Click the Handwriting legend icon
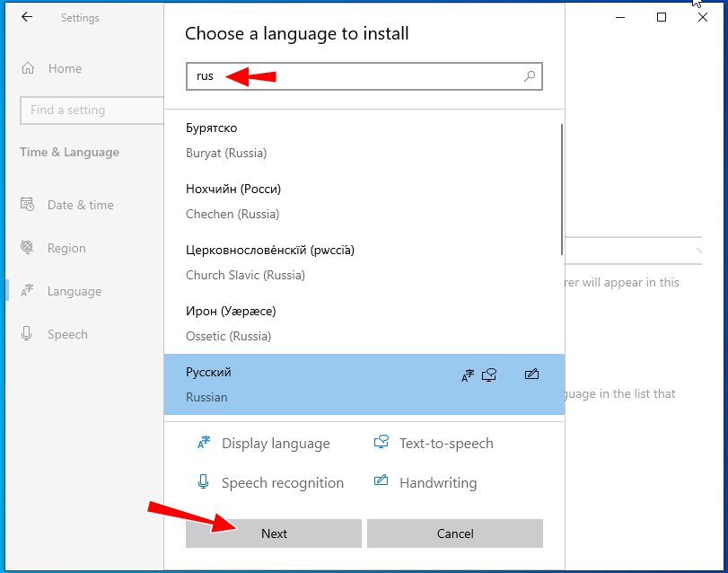Image resolution: width=728 pixels, height=573 pixels. click(382, 480)
